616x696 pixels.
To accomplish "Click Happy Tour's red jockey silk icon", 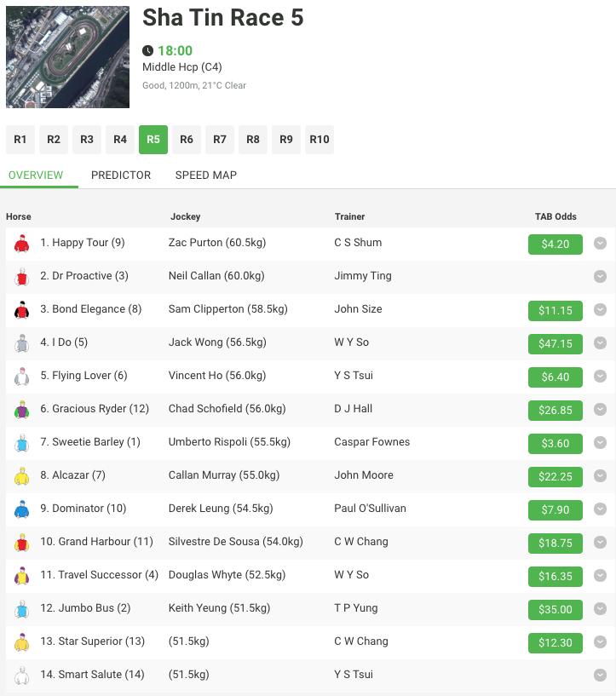I will coord(21,244).
